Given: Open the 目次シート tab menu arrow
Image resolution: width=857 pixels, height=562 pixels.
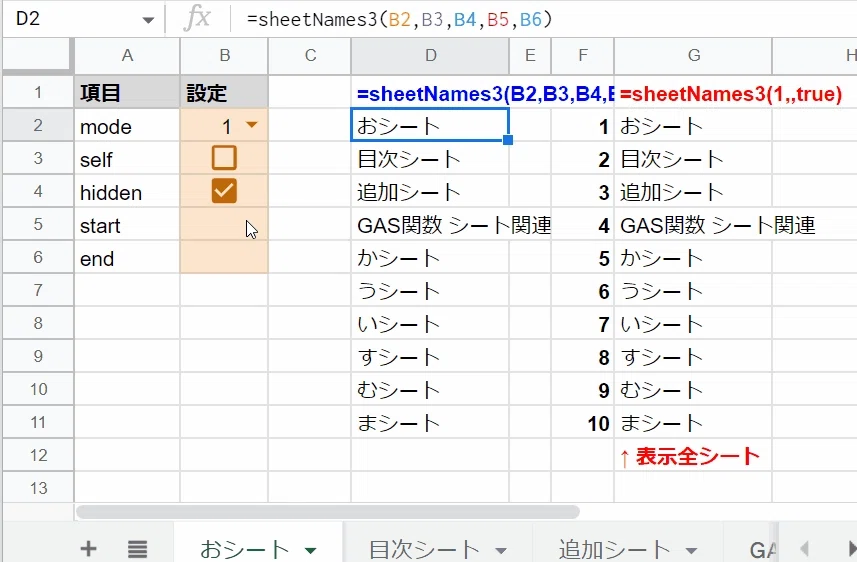Looking at the screenshot, I should (x=501, y=551).
